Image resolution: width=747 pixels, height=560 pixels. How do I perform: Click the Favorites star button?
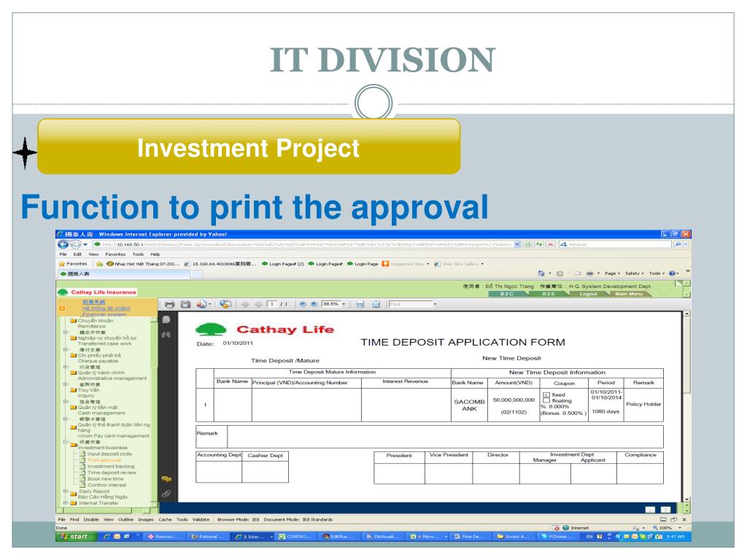73,264
